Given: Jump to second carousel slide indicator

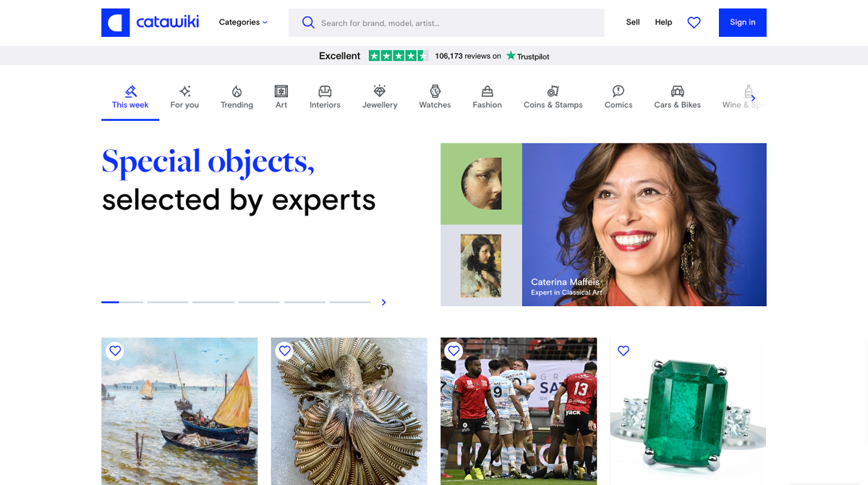Looking at the screenshot, I should click(168, 302).
